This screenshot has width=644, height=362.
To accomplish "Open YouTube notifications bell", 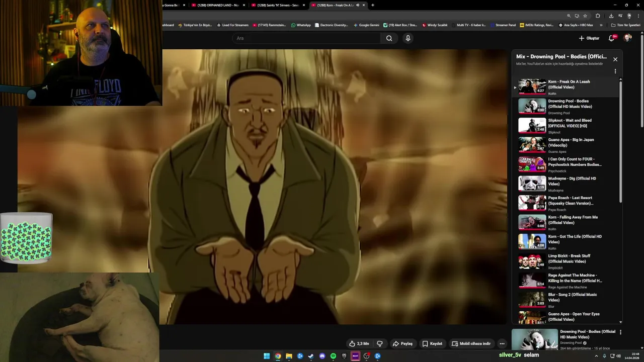I will (x=612, y=38).
